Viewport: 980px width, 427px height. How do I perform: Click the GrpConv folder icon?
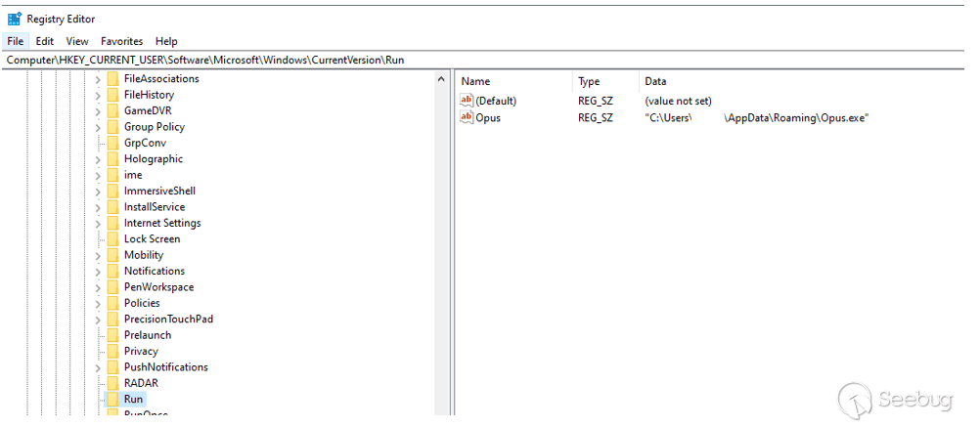[x=112, y=143]
